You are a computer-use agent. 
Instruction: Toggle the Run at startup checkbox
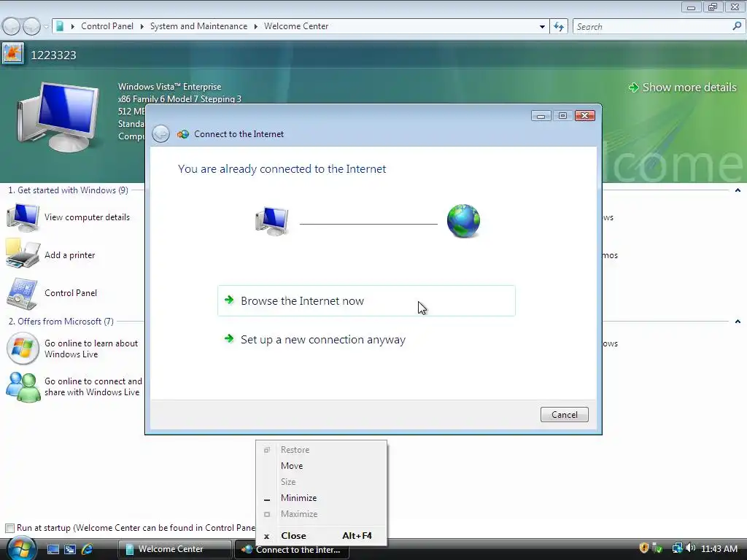tap(9, 528)
